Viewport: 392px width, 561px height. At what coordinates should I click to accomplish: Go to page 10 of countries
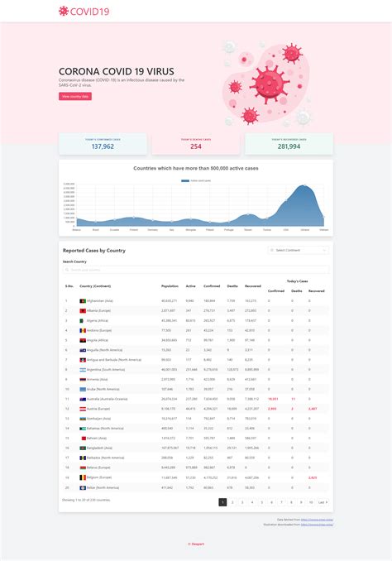coord(311,502)
